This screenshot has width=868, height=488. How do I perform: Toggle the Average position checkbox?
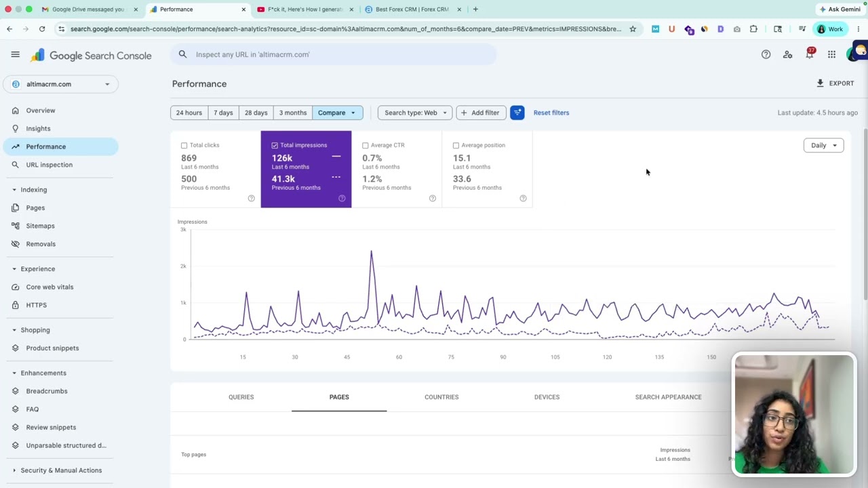[x=456, y=145]
